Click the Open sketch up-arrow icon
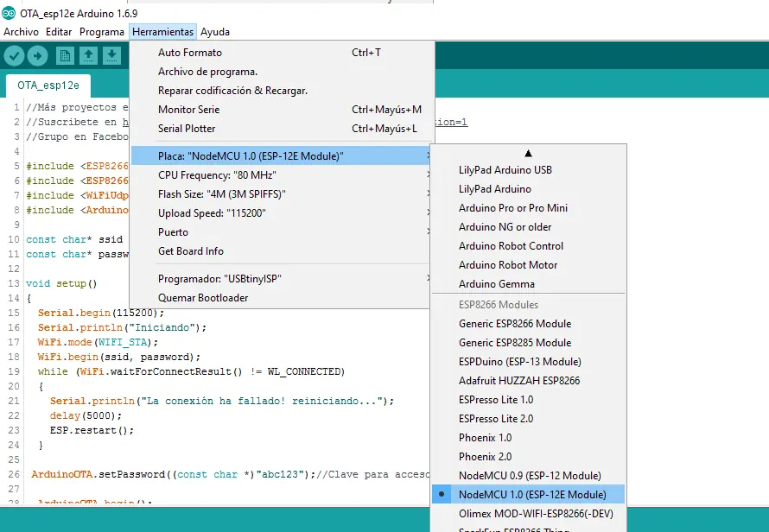Screen dimensions: 769x532 (88, 55)
